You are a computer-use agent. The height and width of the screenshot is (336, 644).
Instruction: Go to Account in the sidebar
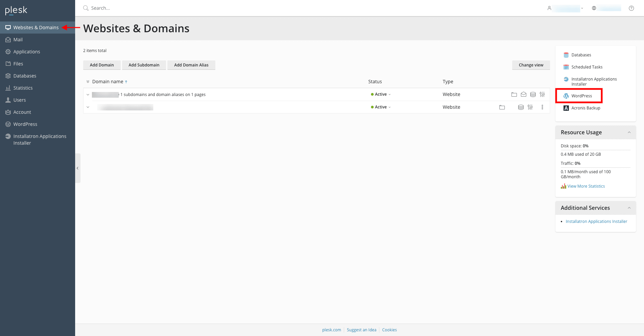pyautogui.click(x=38, y=112)
